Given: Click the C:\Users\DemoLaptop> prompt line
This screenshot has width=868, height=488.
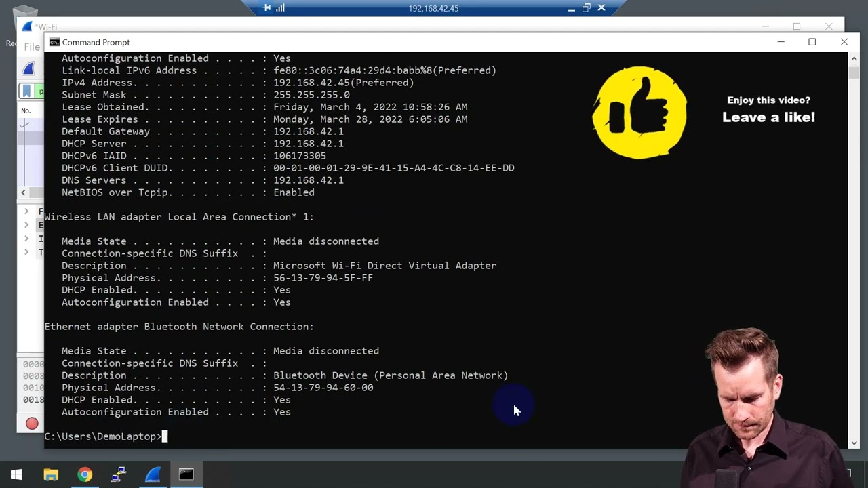Looking at the screenshot, I should [103, 436].
